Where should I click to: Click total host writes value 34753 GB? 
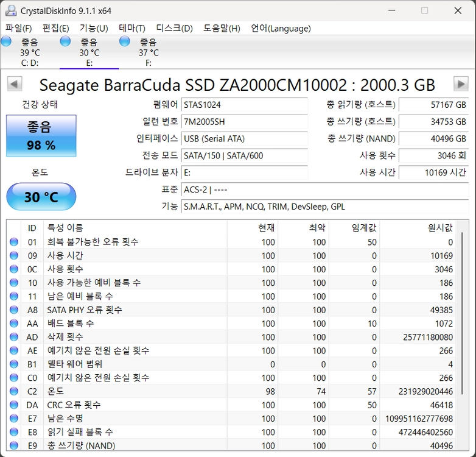point(434,122)
